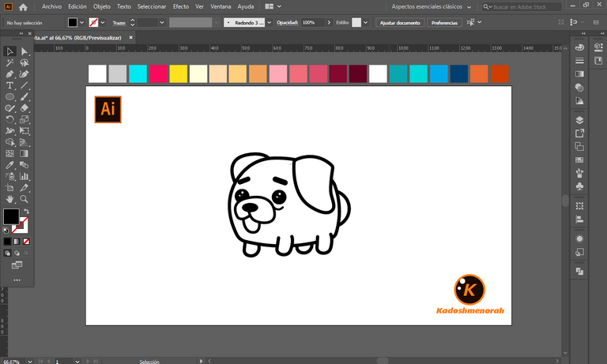
Task: Select the Artboard tool
Action: (9, 188)
